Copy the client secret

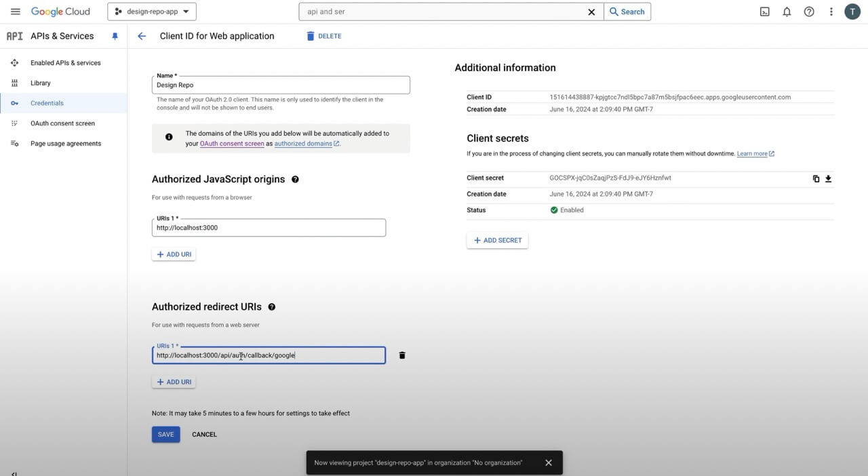tap(815, 178)
